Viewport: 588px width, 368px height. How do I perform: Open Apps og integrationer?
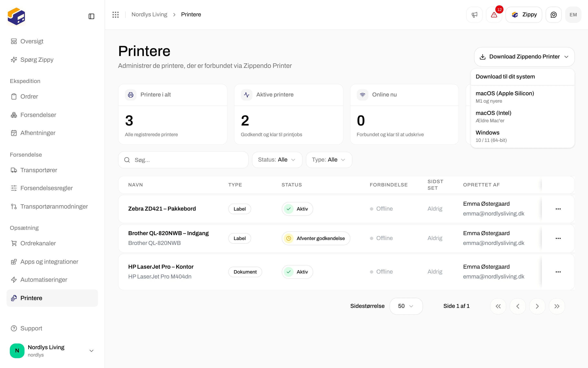52,262
